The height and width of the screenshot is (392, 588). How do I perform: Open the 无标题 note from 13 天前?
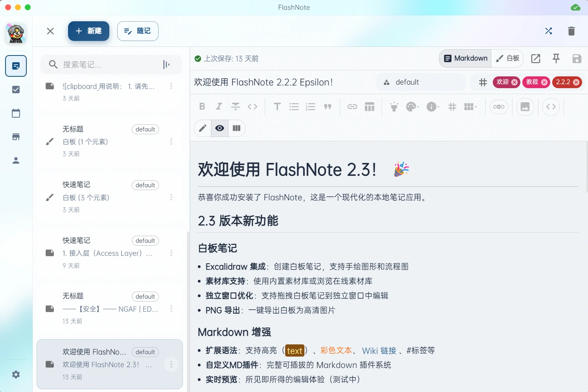pos(109,308)
